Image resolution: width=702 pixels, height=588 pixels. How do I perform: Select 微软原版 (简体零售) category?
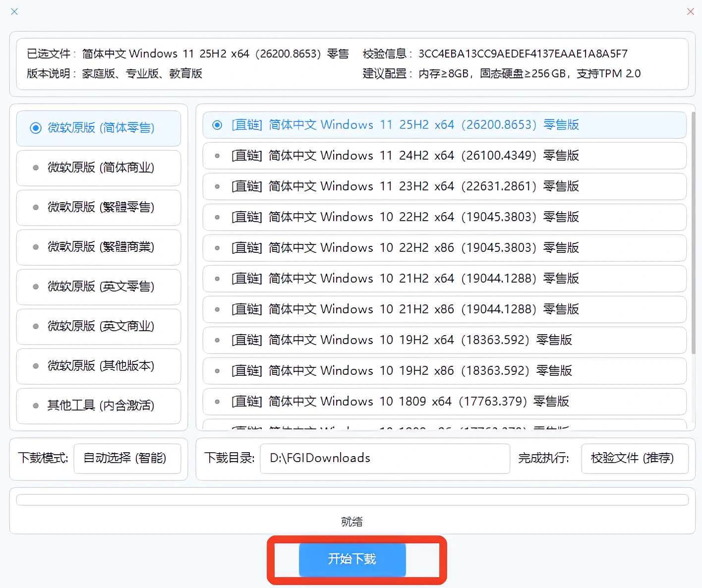99,128
